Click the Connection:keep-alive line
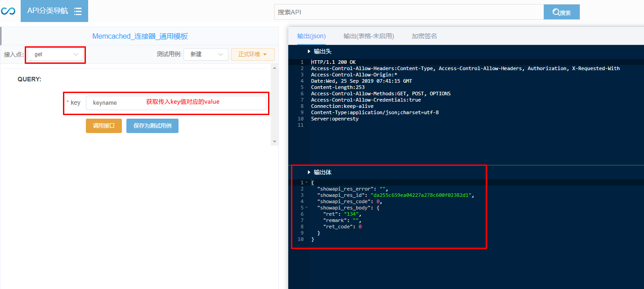644x289 pixels. [x=342, y=106]
